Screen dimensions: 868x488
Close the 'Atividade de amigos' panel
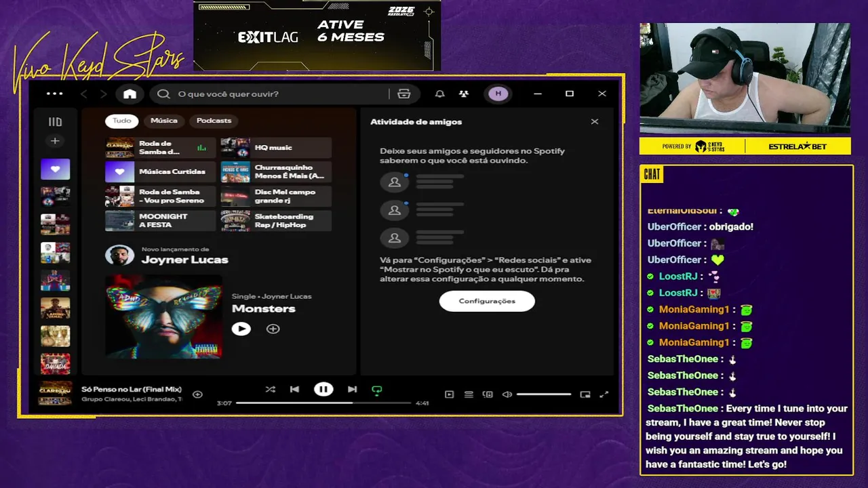coord(595,122)
